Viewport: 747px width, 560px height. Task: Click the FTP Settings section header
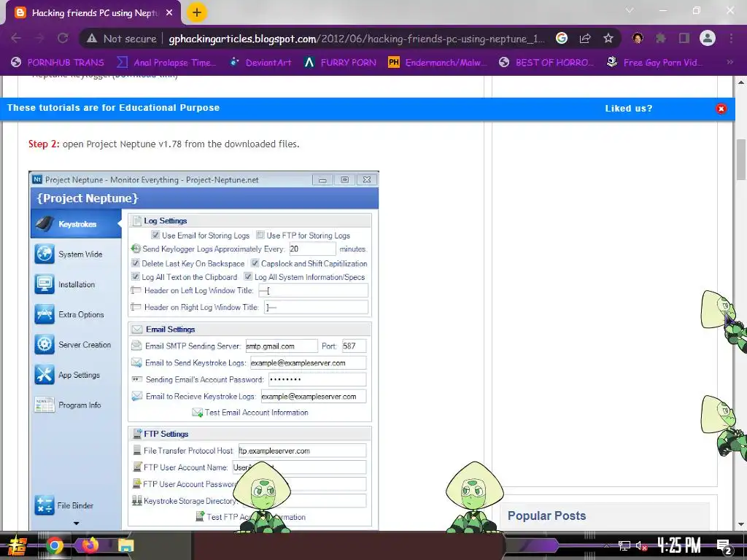coord(249,434)
